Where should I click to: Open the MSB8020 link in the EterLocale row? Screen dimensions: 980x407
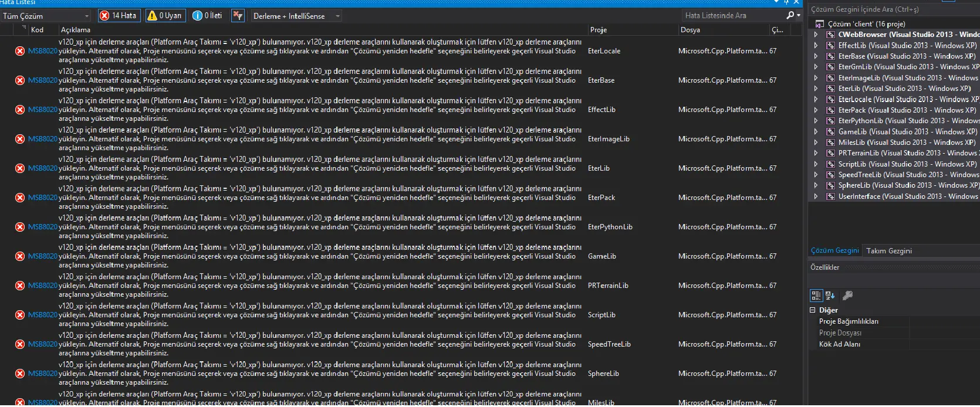[43, 51]
